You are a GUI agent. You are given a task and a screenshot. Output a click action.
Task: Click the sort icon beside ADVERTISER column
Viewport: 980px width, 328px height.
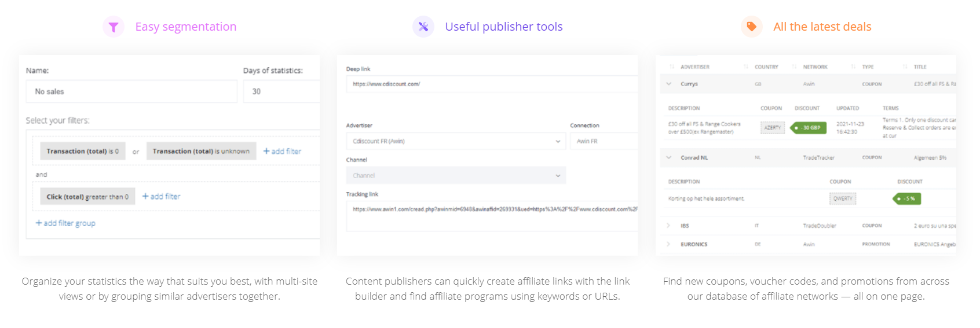pos(672,67)
